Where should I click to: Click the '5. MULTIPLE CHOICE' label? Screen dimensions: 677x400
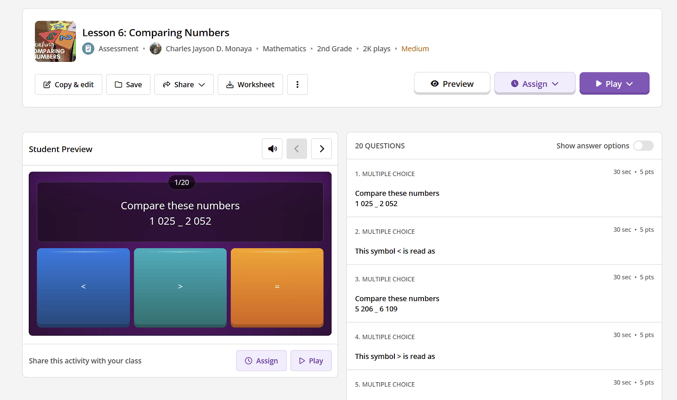(x=385, y=384)
